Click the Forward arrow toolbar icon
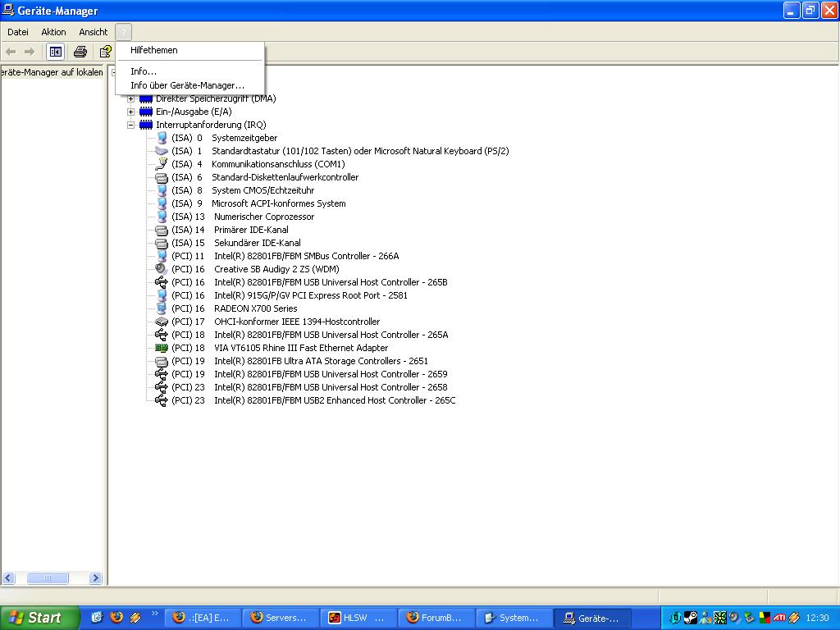 coord(30,52)
